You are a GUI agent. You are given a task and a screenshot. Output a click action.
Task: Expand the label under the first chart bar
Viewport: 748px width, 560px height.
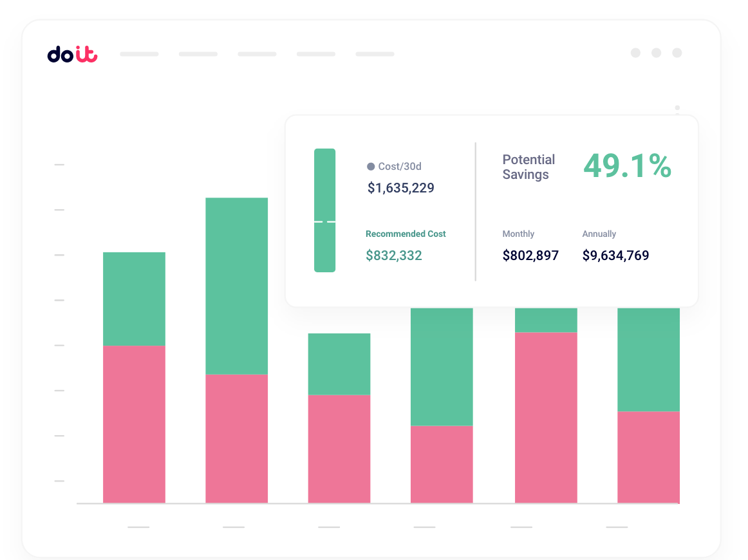138,527
